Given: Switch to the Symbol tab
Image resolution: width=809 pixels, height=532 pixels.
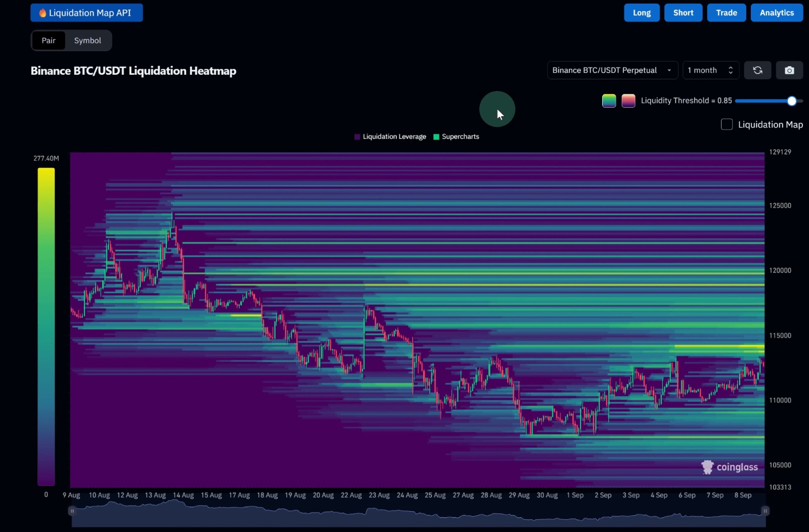Looking at the screenshot, I should click(87, 40).
